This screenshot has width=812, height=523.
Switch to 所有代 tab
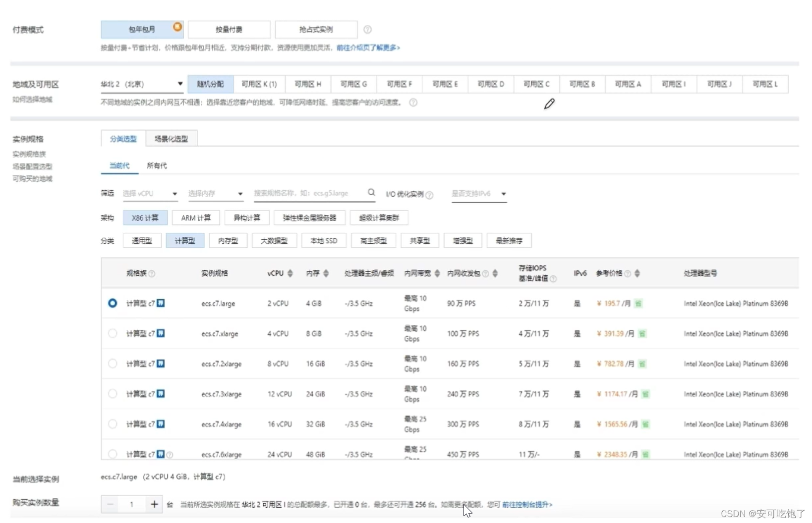click(157, 166)
